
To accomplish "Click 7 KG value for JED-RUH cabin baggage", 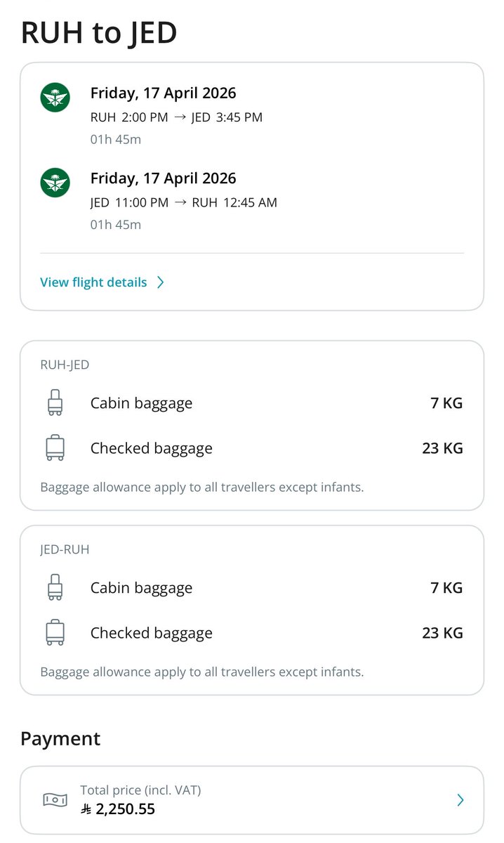I will pyautogui.click(x=446, y=588).
